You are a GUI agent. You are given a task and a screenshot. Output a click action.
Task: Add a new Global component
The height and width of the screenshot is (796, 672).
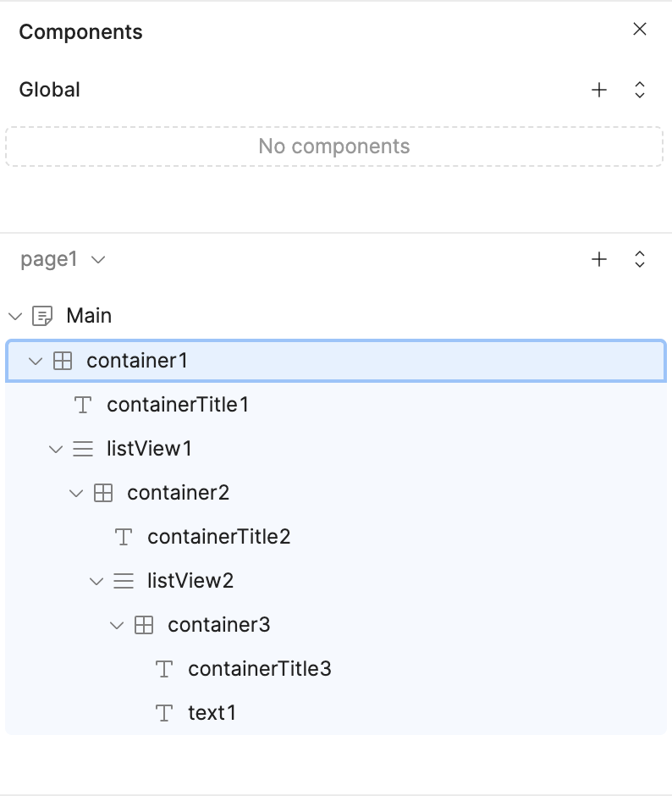[599, 90]
